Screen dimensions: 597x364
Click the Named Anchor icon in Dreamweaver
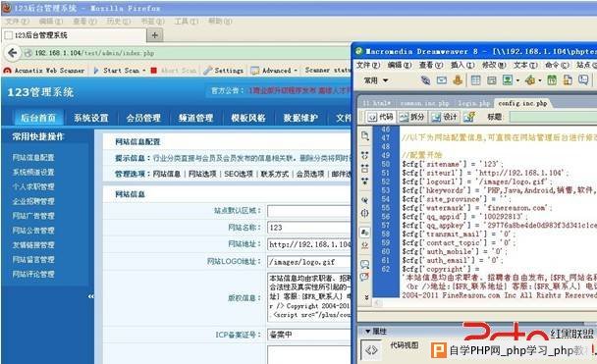(458, 79)
